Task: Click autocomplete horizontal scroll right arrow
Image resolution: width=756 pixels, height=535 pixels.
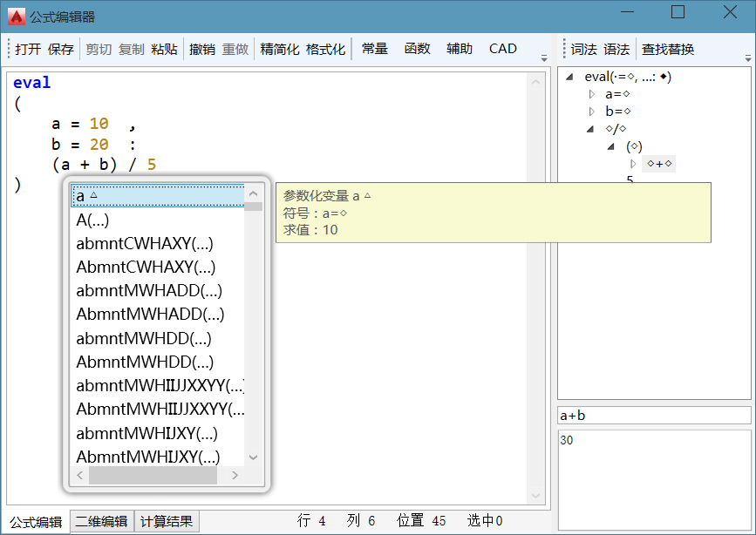Action: tap(235, 475)
